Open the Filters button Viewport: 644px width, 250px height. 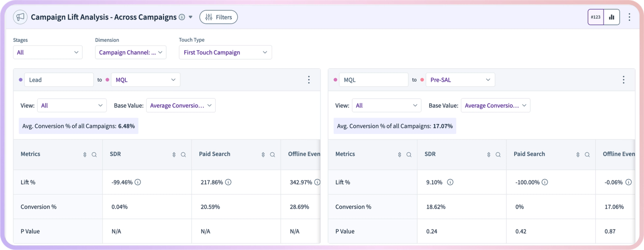pos(218,17)
